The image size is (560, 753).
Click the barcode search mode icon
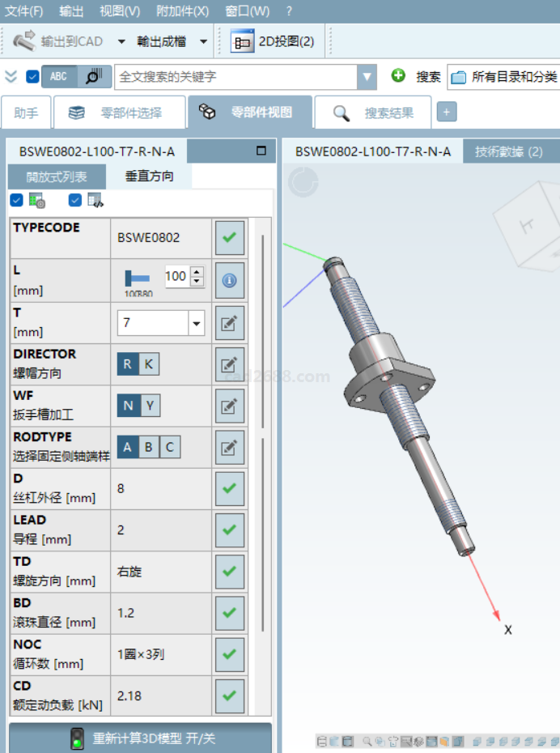[94, 76]
